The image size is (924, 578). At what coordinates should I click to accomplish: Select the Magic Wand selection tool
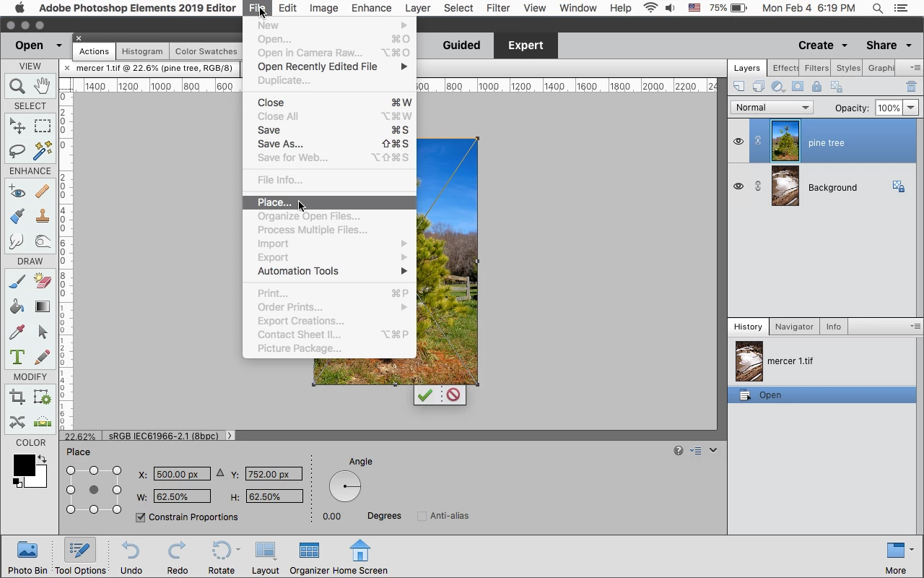[43, 151]
